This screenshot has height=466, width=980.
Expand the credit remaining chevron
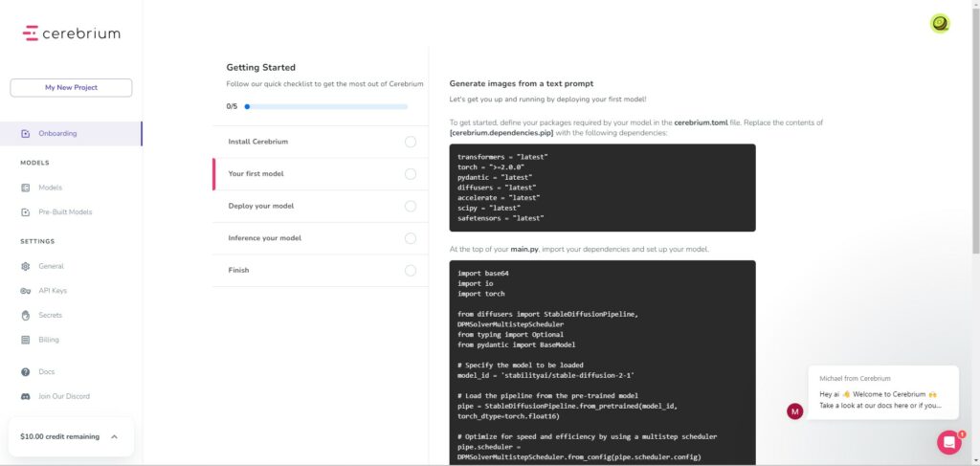click(x=115, y=436)
